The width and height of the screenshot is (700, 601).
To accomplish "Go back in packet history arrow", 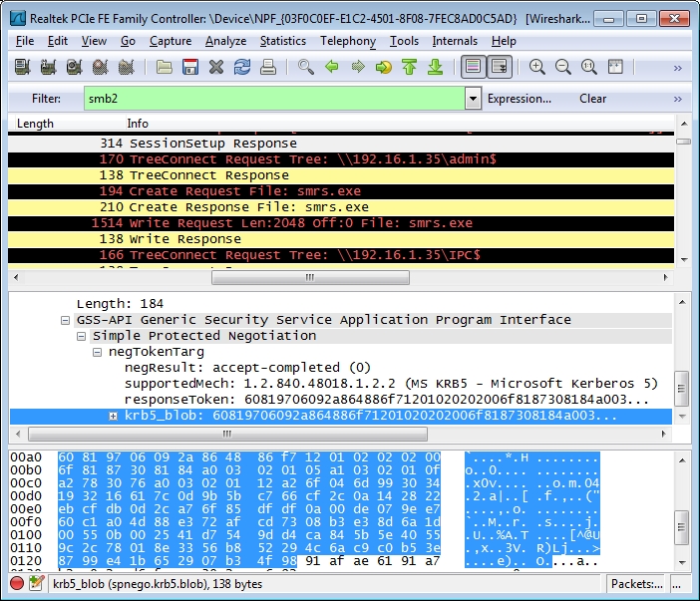I will 332,67.
